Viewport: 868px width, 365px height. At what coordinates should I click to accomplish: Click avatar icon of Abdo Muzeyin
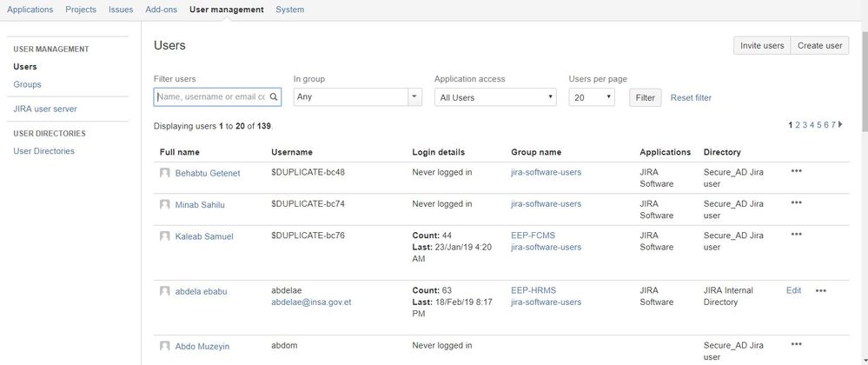164,346
